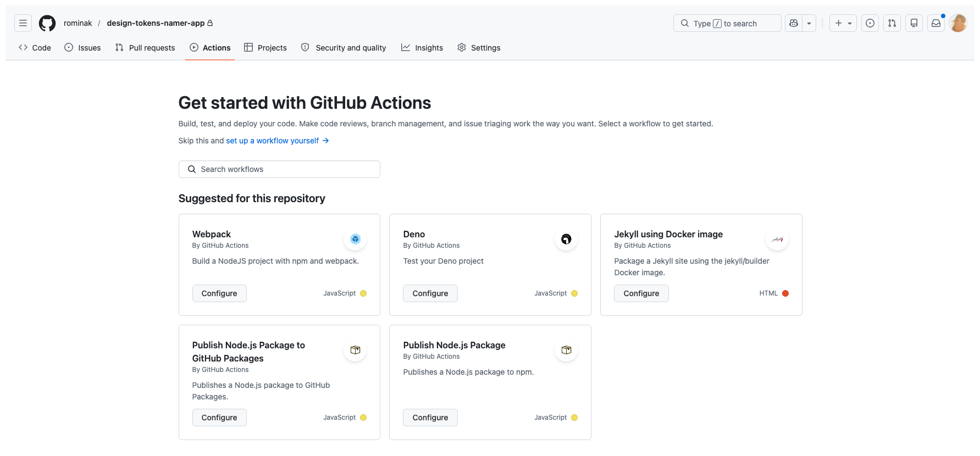The image size is (980, 456).
Task: Open the Settings tab
Action: pos(479,48)
